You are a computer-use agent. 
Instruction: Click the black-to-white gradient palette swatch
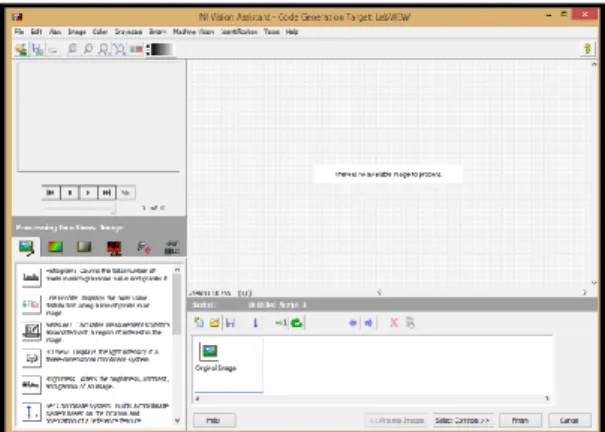pyautogui.click(x=161, y=49)
